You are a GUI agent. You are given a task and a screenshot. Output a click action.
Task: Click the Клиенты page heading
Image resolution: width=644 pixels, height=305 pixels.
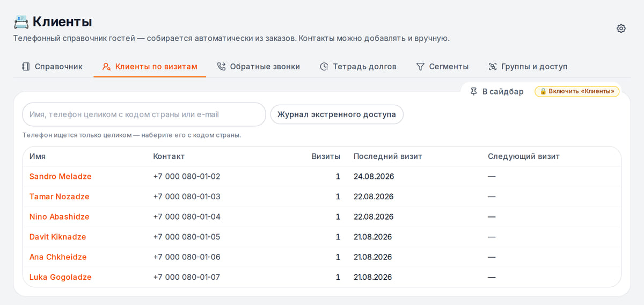click(x=62, y=21)
